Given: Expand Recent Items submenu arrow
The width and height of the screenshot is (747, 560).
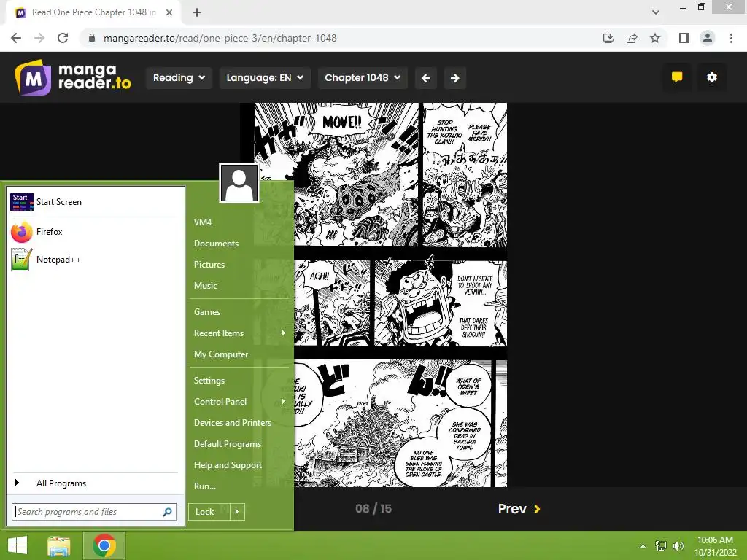Looking at the screenshot, I should coord(284,332).
